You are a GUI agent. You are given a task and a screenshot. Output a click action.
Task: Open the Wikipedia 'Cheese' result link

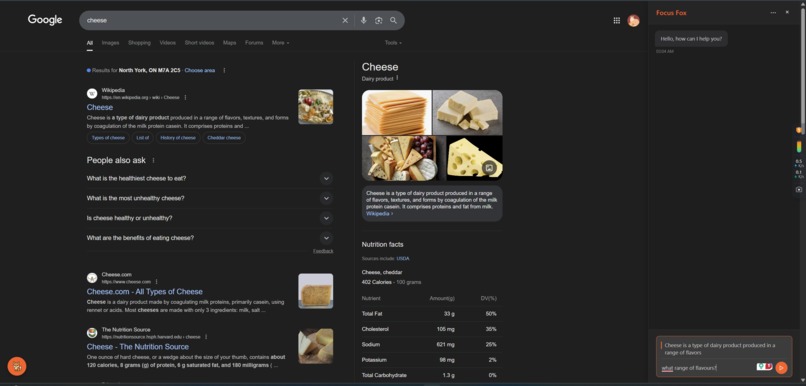pyautogui.click(x=100, y=107)
